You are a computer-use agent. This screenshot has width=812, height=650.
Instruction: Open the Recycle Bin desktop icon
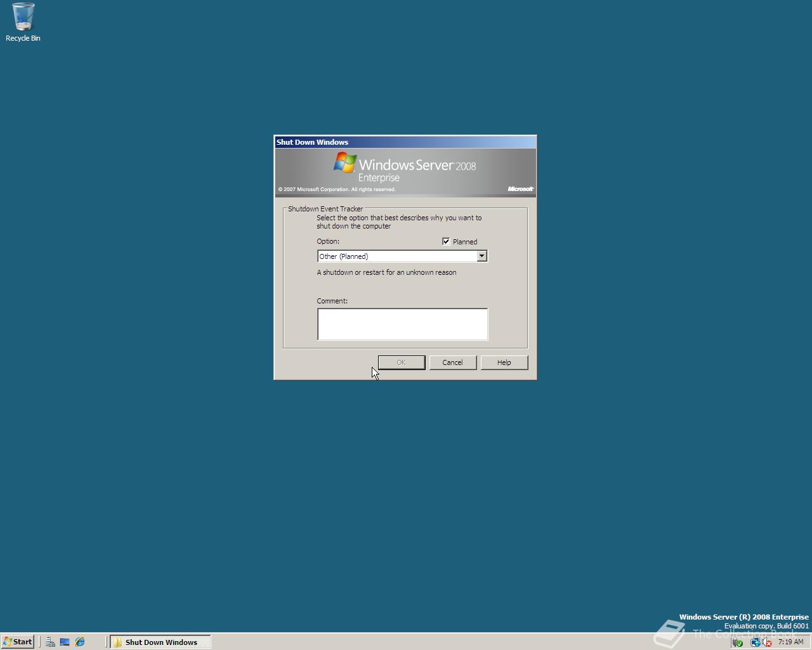[x=23, y=22]
